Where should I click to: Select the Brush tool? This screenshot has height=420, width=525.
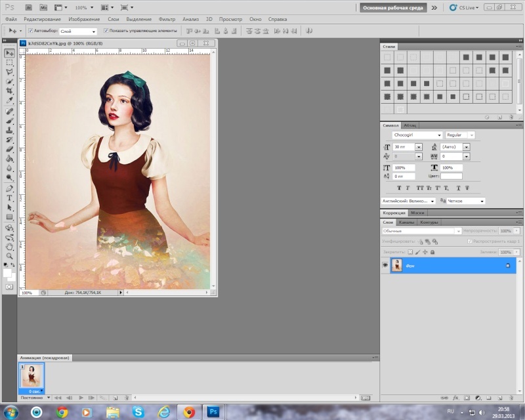(x=9, y=121)
